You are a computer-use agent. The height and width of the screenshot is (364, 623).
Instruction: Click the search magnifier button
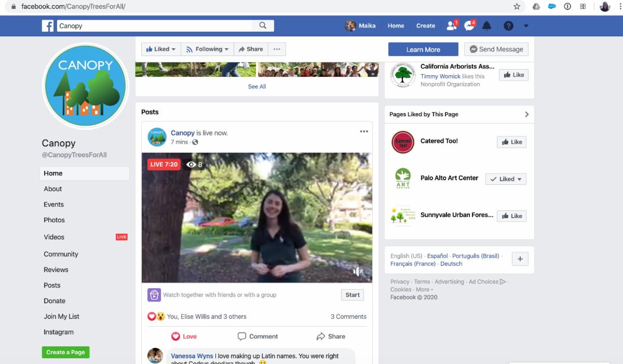(263, 25)
